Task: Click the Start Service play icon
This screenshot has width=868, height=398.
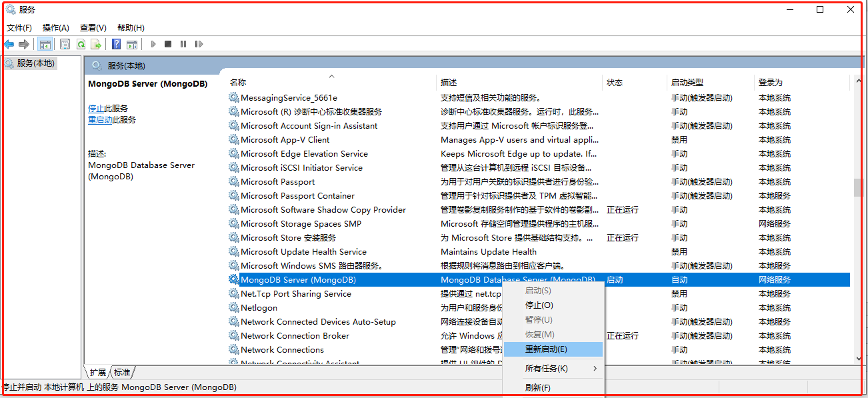Action: tap(153, 44)
